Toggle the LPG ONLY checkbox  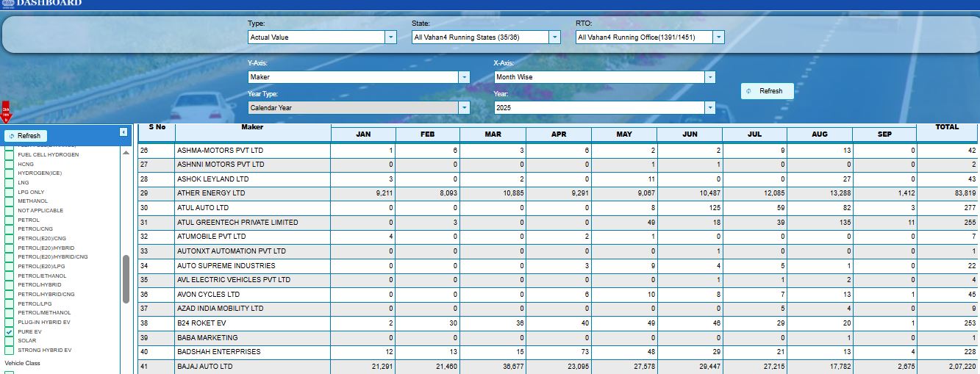point(10,193)
